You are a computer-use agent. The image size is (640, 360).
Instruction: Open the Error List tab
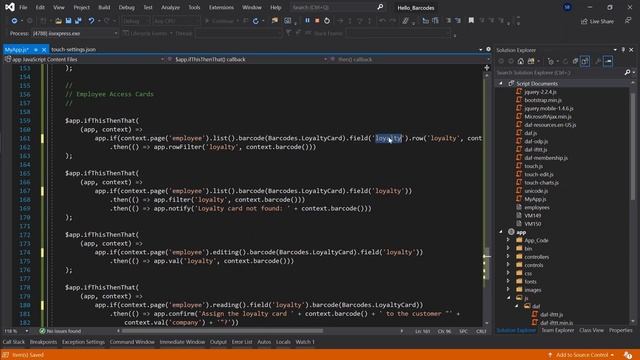coord(242,342)
